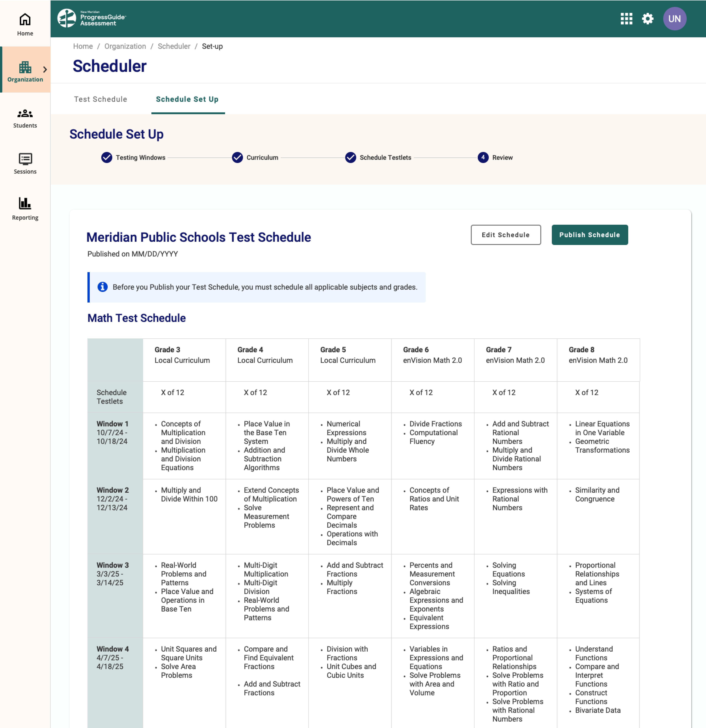Open the apps grid icon
This screenshot has height=728, width=706.
[626, 19]
